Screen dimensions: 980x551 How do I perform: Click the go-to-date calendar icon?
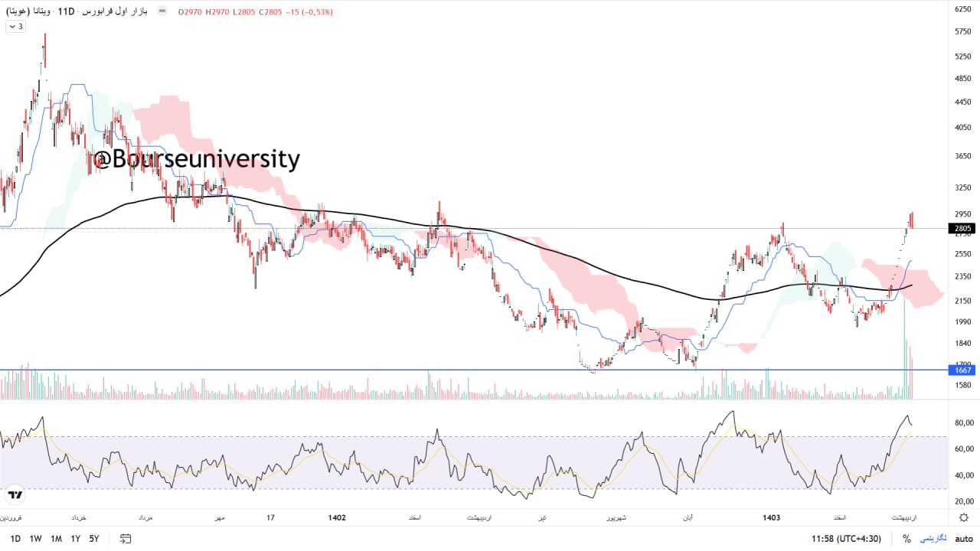coord(126,539)
